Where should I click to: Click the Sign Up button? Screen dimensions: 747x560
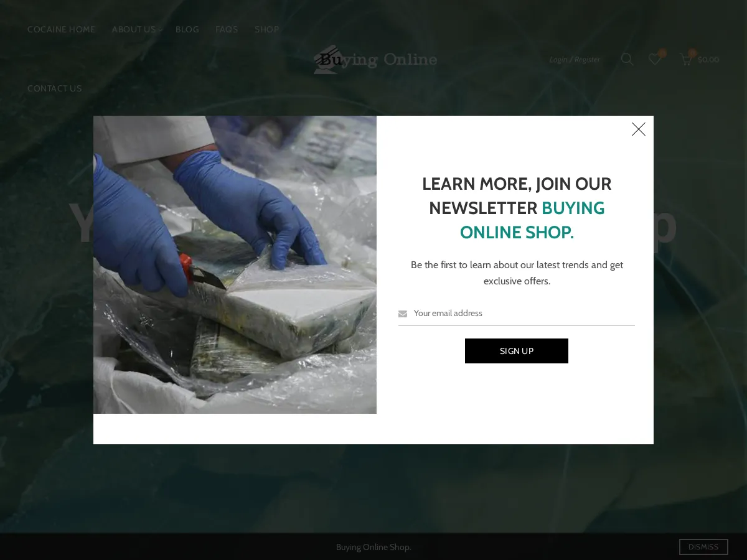[x=517, y=351]
